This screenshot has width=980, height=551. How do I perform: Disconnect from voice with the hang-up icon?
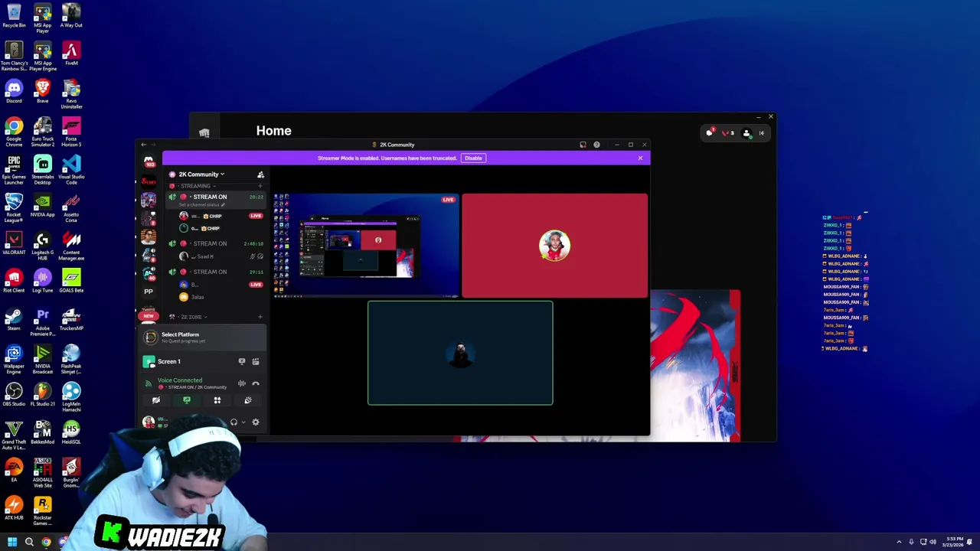point(256,383)
